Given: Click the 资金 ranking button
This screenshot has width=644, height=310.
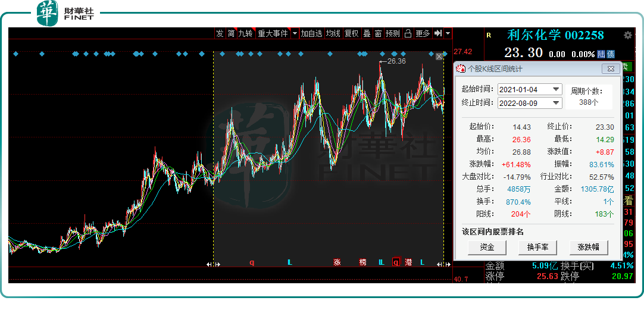Looking at the screenshot, I should point(487,247).
